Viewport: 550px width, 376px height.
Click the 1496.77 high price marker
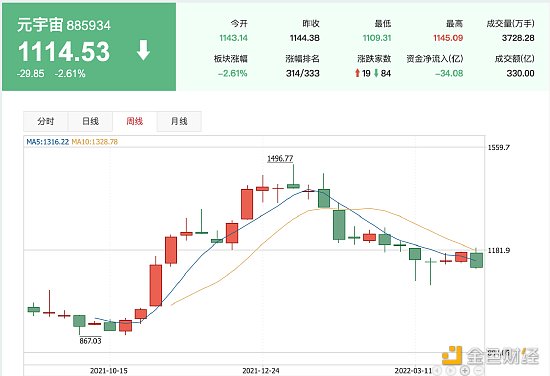280,159
